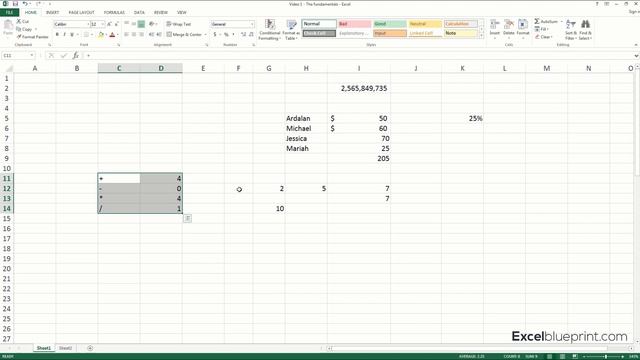Open Conditional Formatting menu

(269, 29)
